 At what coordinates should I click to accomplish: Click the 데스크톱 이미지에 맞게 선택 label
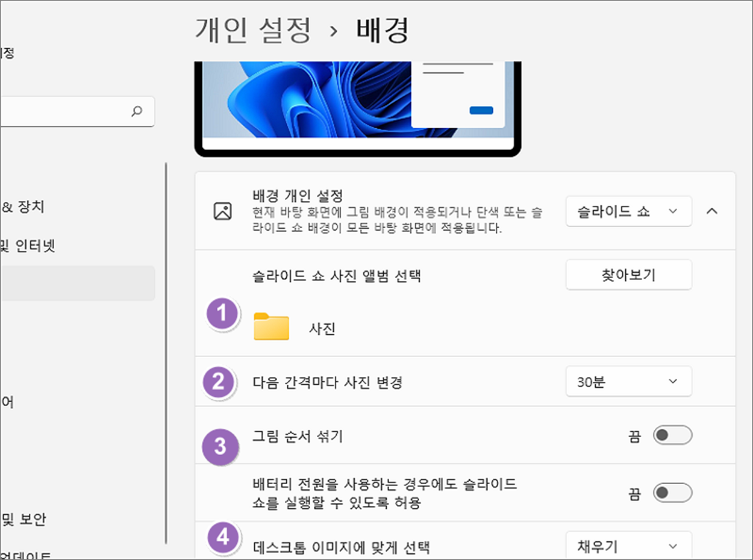[x=341, y=548]
